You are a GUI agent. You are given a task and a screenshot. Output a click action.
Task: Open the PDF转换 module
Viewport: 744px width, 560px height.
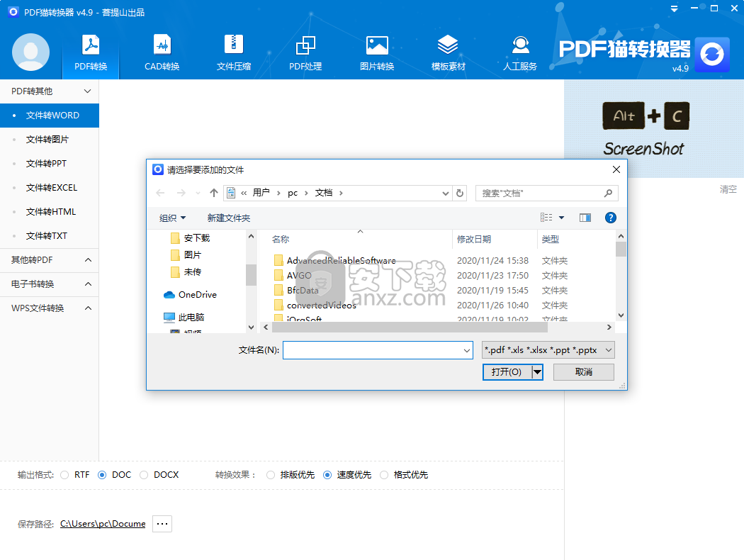tap(91, 52)
